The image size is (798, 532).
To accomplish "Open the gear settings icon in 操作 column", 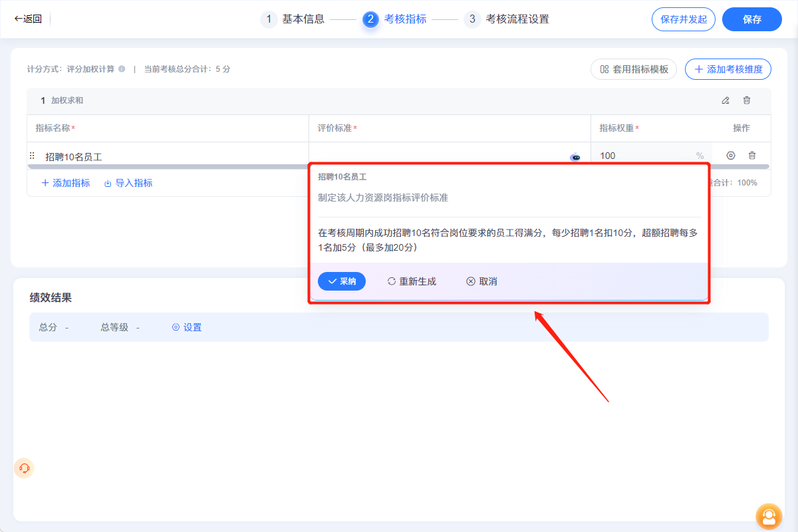I will point(731,155).
